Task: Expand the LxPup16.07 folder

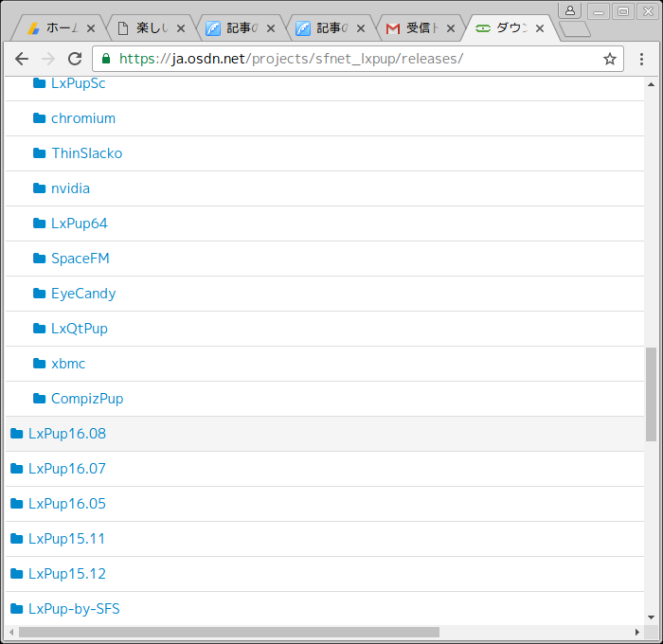Action: click(x=67, y=469)
